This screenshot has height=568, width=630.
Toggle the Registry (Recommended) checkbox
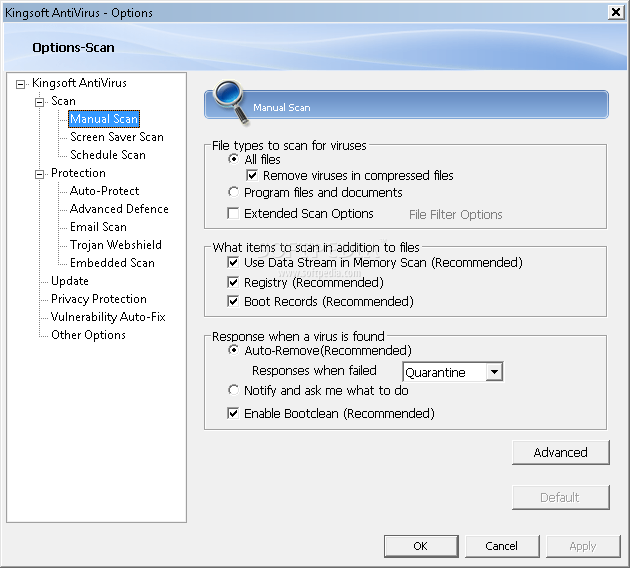point(233,282)
